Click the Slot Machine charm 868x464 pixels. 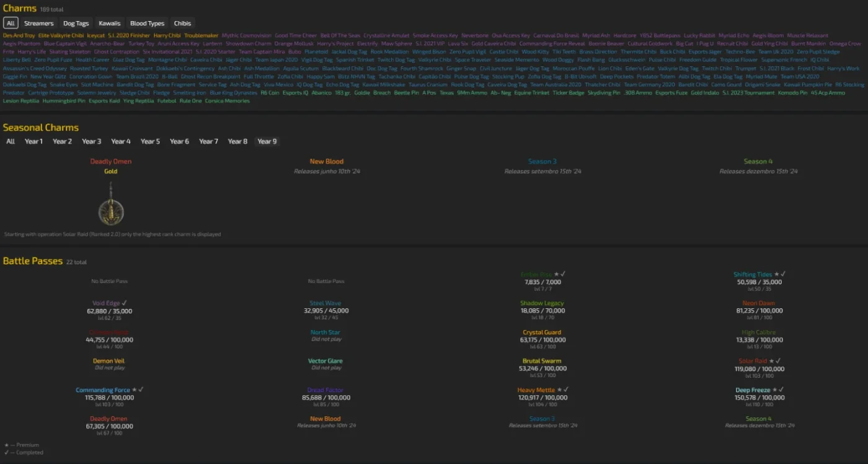coord(97,84)
